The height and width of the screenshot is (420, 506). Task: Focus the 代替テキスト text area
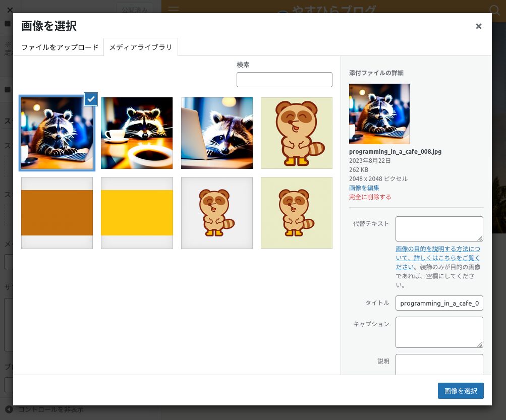pyautogui.click(x=439, y=229)
